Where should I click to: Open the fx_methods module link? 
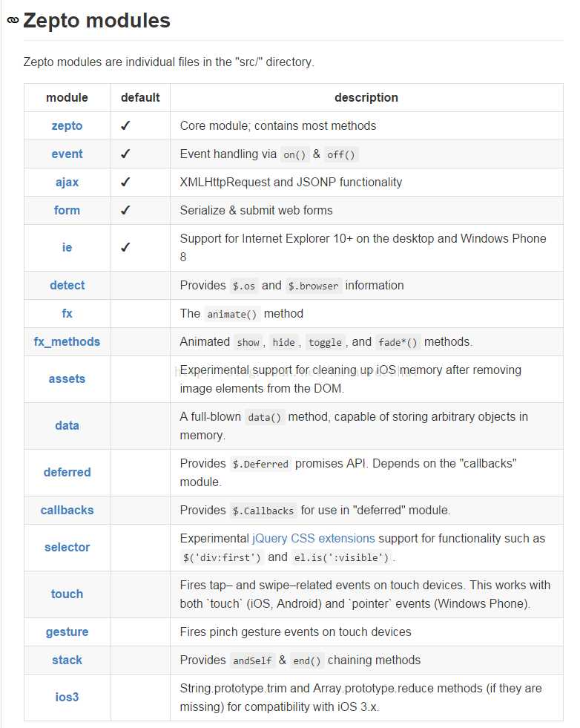67,341
